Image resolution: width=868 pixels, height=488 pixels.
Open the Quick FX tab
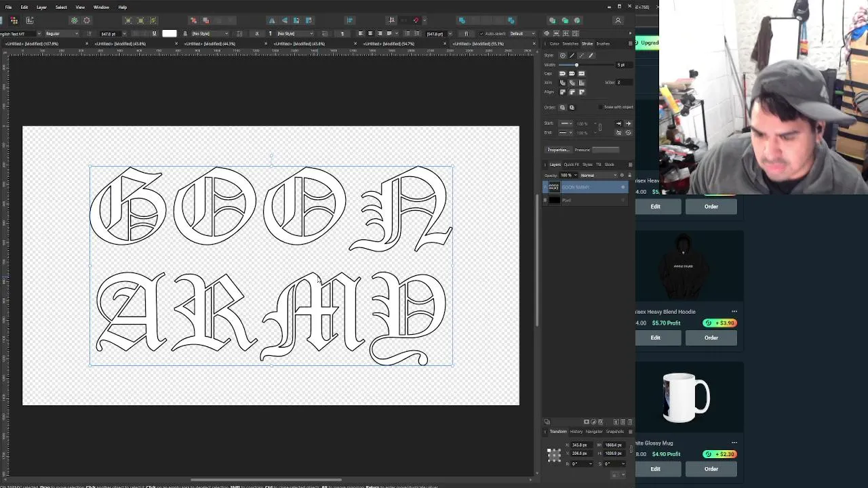point(572,165)
